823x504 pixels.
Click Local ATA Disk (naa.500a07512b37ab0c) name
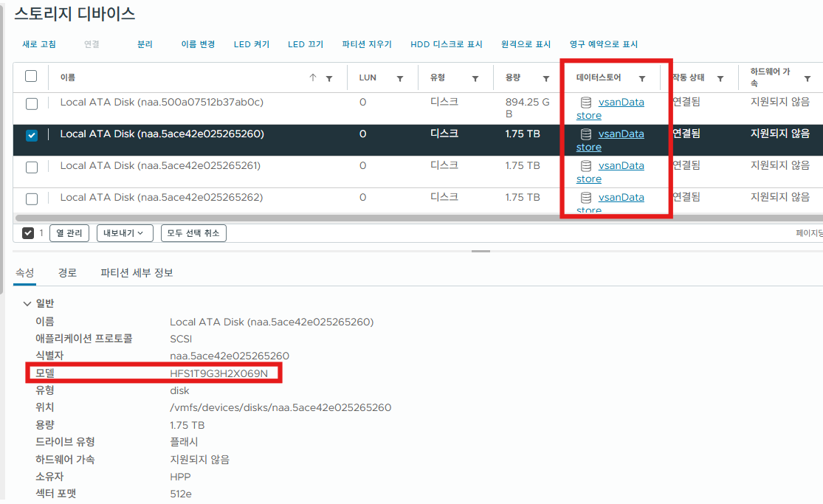pyautogui.click(x=162, y=103)
